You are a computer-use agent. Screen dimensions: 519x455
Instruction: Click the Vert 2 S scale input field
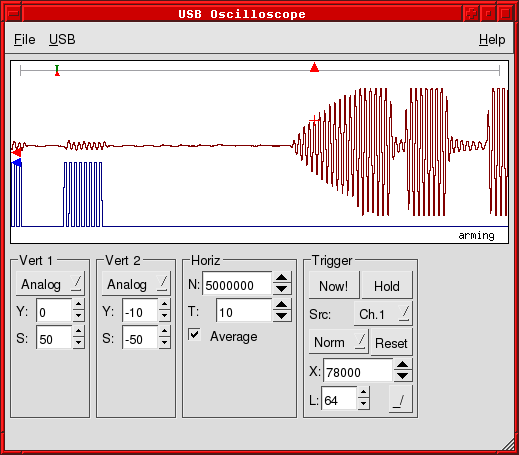(140, 338)
